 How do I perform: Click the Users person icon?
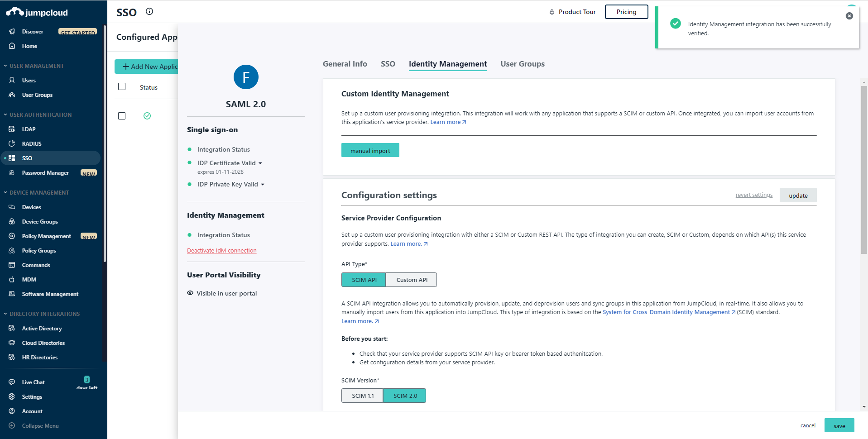[x=12, y=81]
